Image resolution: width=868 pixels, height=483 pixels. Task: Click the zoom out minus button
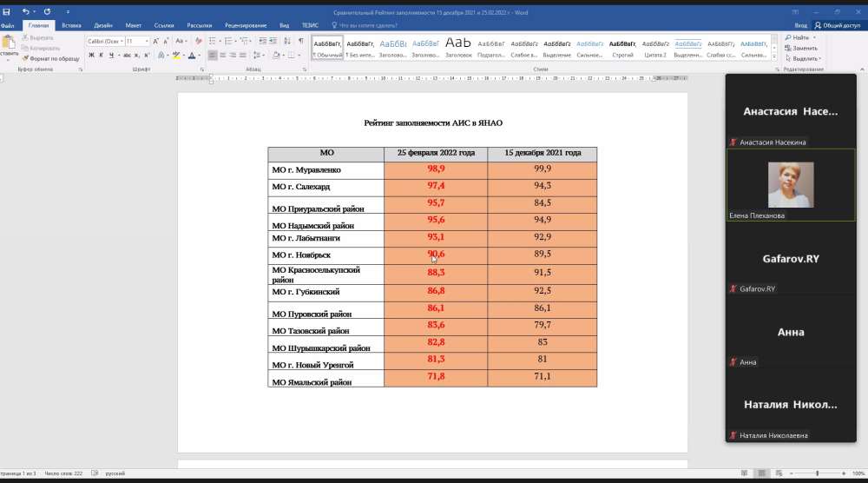point(791,473)
